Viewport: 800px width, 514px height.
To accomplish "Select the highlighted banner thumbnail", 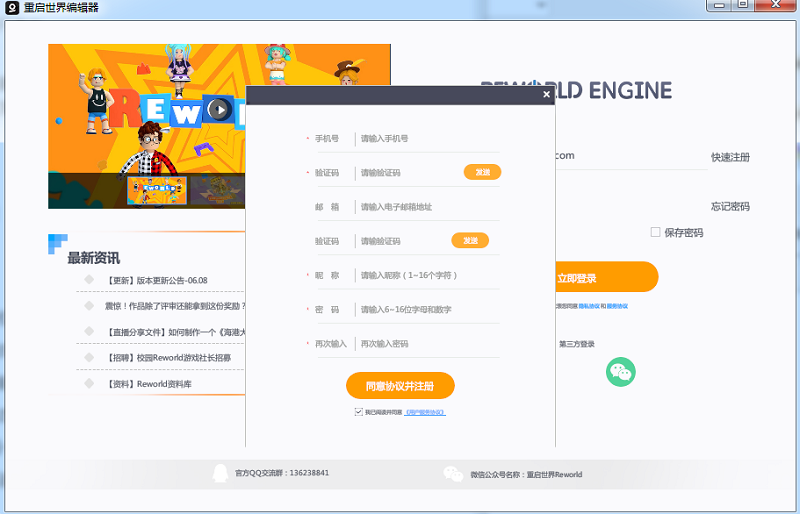I will tap(157, 190).
